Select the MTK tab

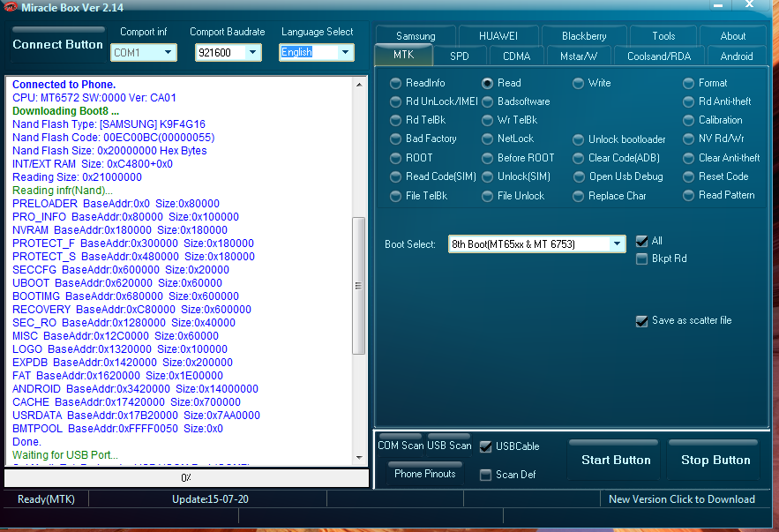403,55
